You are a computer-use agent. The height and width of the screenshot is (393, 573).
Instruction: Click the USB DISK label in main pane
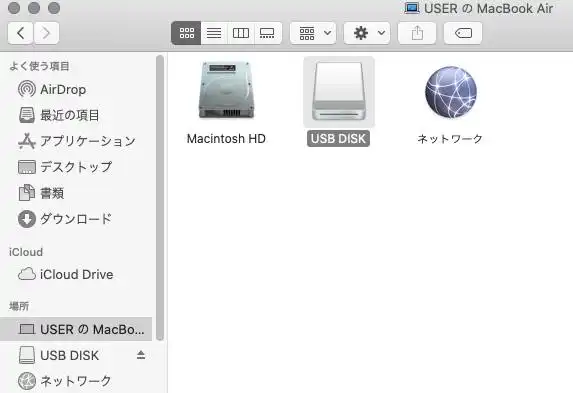point(338,139)
